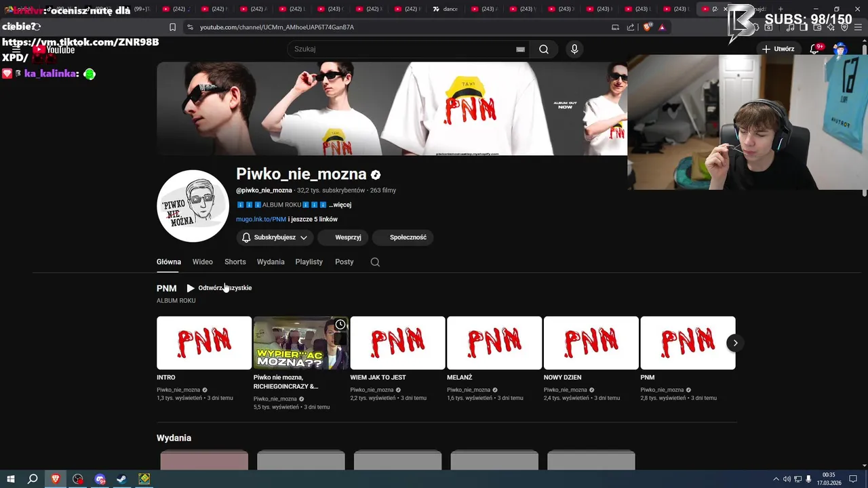The image size is (868, 488).
Task: Open Windows notification center icon
Action: pos(854,479)
